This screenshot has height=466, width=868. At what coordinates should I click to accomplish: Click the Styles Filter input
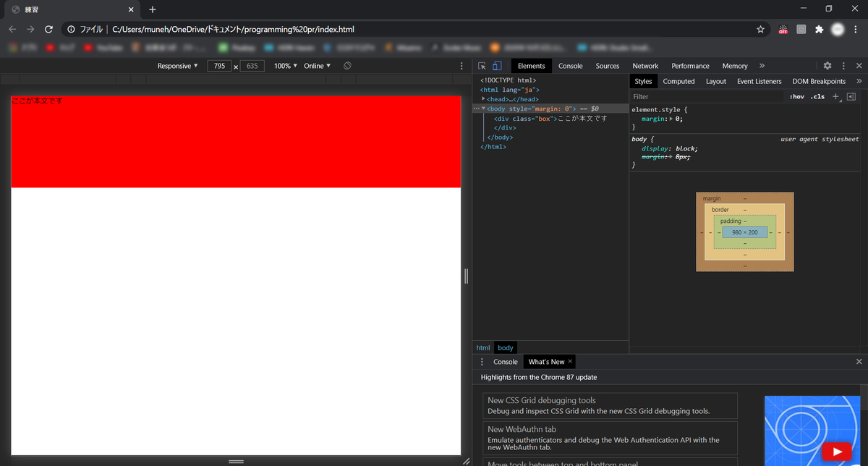click(x=705, y=96)
